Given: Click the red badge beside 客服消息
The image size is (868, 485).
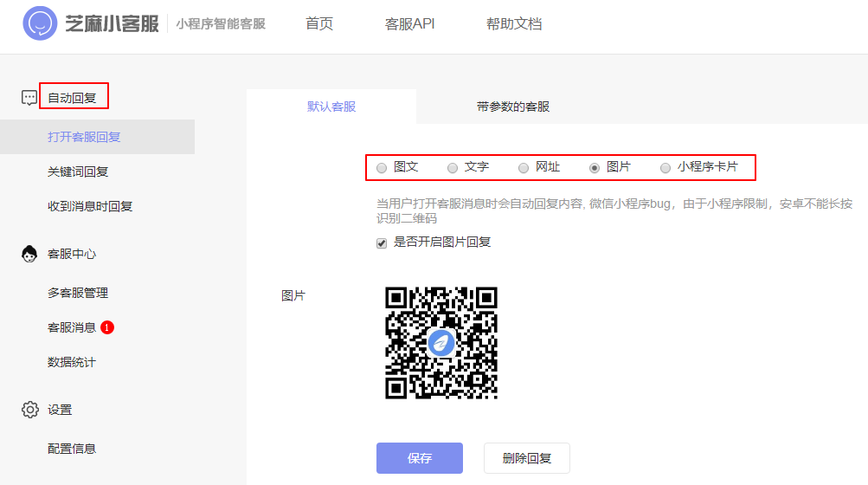Looking at the screenshot, I should click(106, 327).
